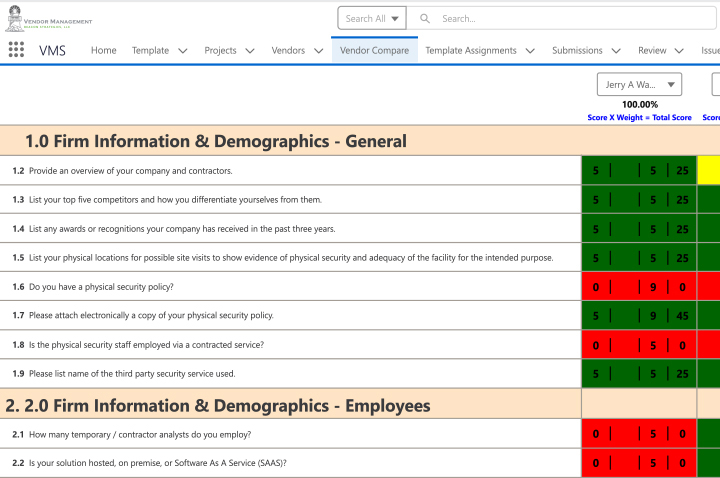Click the global search input field
This screenshot has height=478, width=720.
point(560,18)
